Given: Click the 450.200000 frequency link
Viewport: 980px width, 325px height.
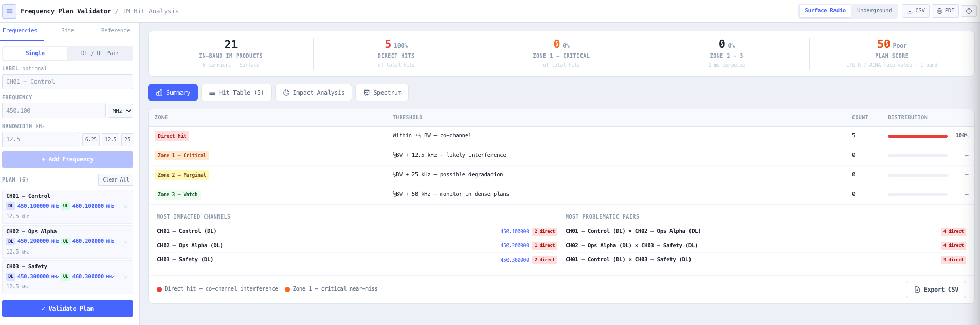Looking at the screenshot, I should click(x=514, y=246).
